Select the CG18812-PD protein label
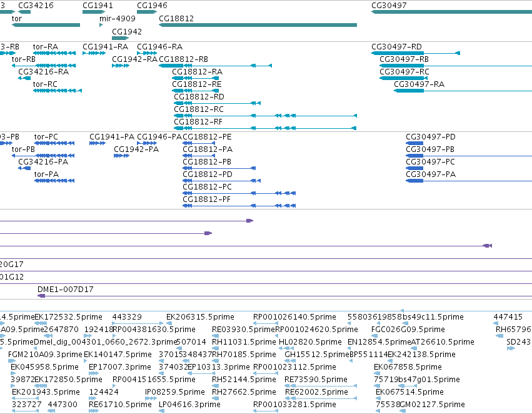 208,174
